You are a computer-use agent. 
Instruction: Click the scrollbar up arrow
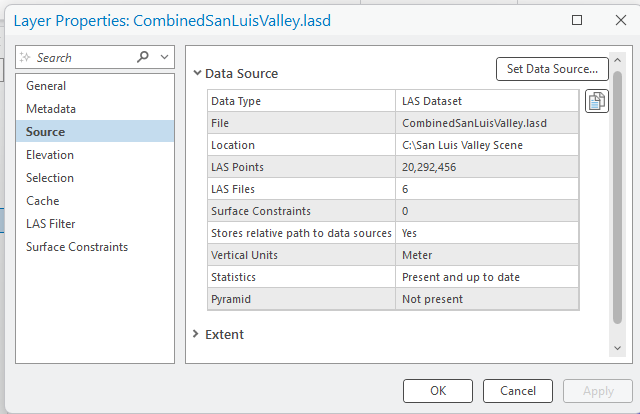[x=617, y=60]
